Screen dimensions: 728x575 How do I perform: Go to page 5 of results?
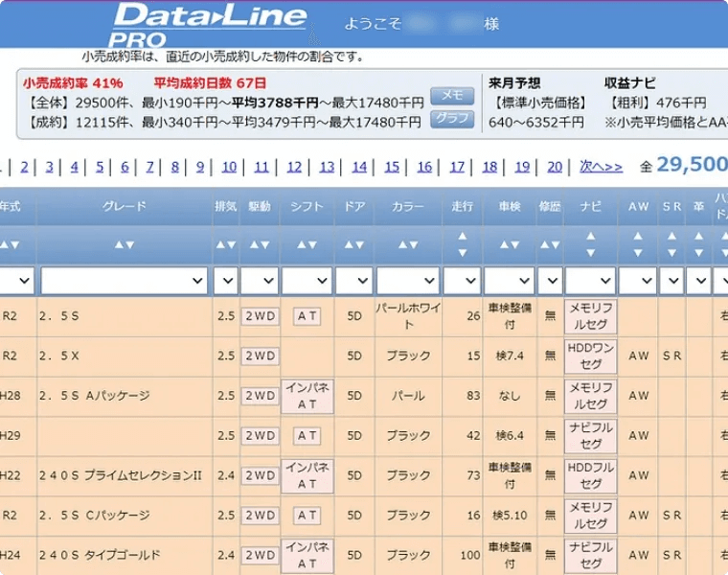[x=100, y=167]
